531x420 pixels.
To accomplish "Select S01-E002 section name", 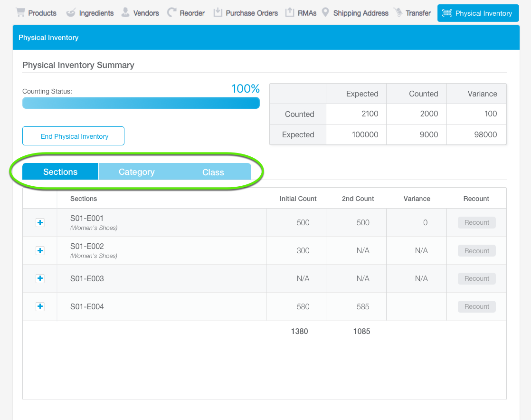I will coord(87,246).
